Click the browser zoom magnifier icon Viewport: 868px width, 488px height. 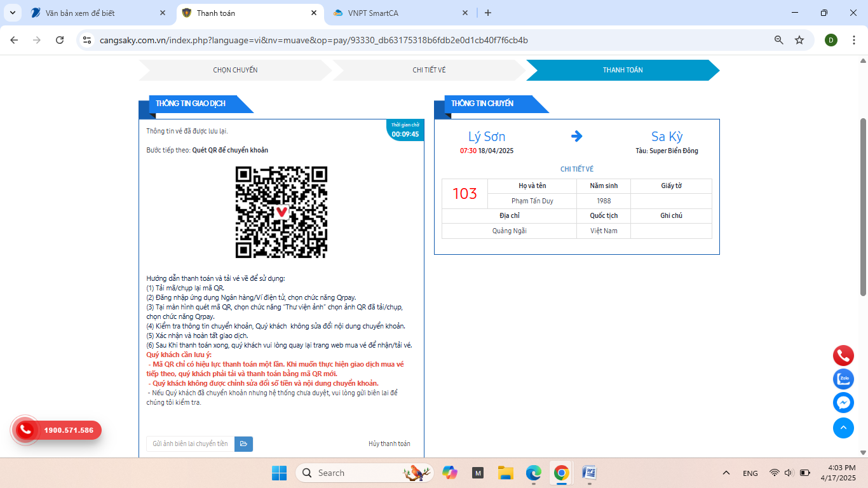click(x=778, y=40)
